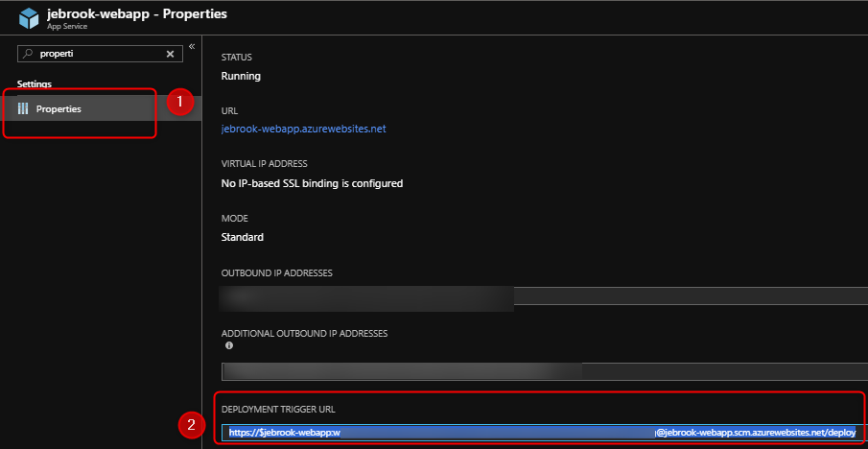Open Properties in Settings menu
The image size is (868, 449).
[x=100, y=108]
